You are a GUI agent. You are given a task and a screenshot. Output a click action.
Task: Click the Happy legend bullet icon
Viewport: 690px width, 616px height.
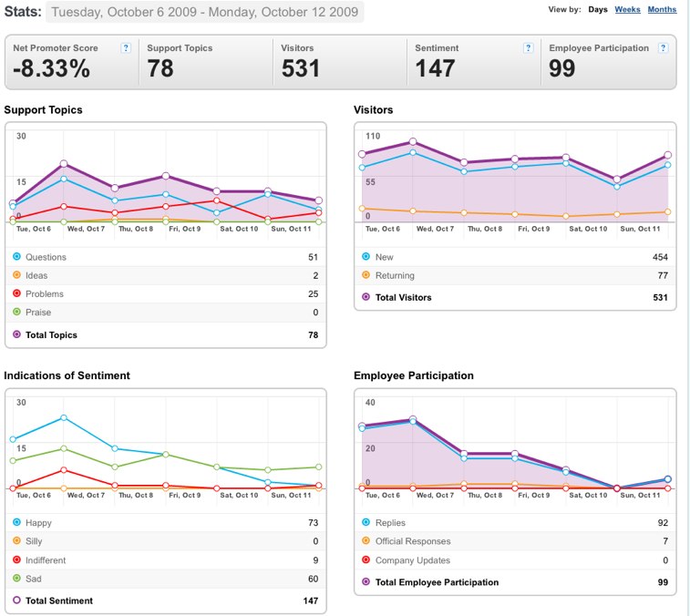tap(16, 522)
